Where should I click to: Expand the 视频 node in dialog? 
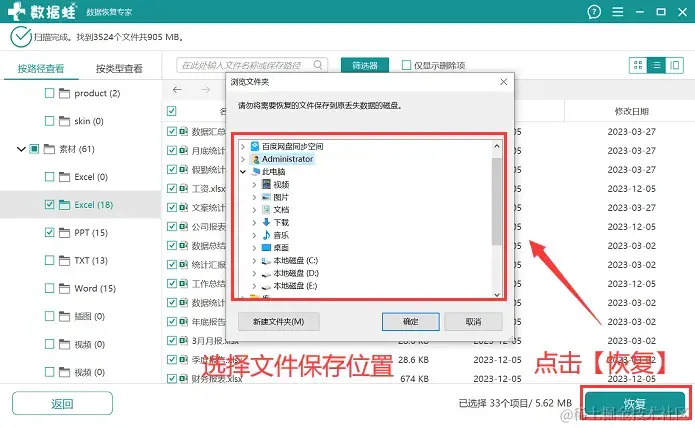click(254, 184)
